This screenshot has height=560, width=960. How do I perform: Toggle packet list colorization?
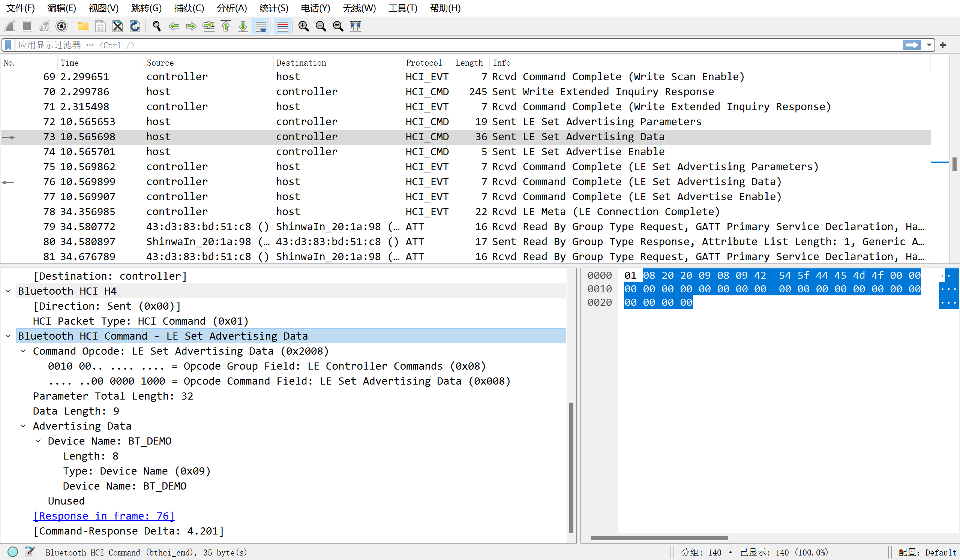pyautogui.click(x=282, y=26)
